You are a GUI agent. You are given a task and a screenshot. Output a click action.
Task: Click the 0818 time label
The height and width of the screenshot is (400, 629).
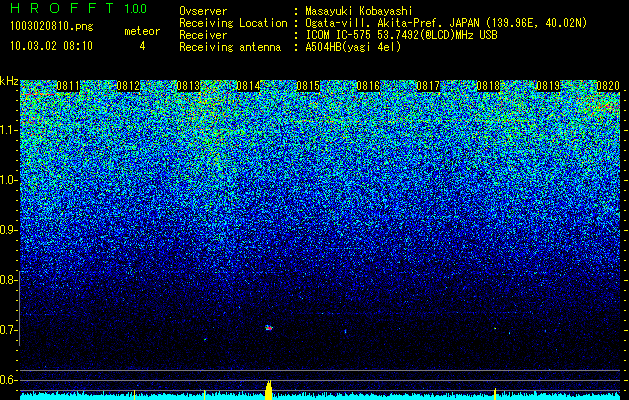[x=488, y=86]
